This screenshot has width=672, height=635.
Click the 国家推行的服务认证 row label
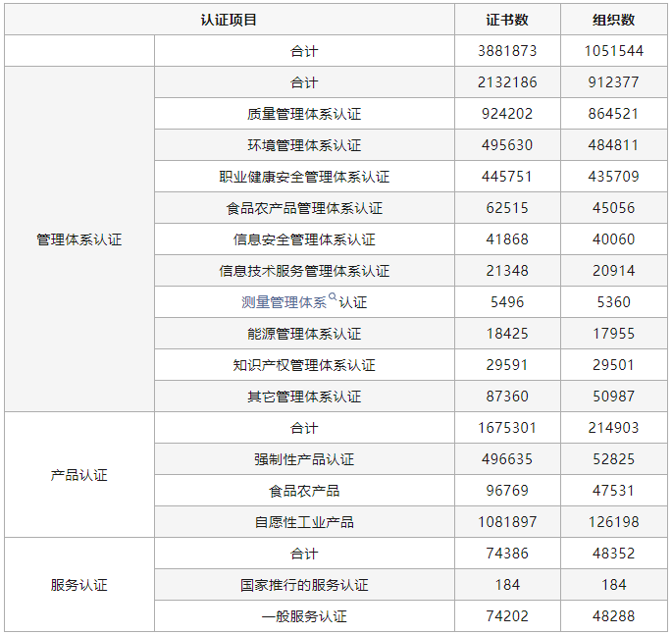[304, 585]
